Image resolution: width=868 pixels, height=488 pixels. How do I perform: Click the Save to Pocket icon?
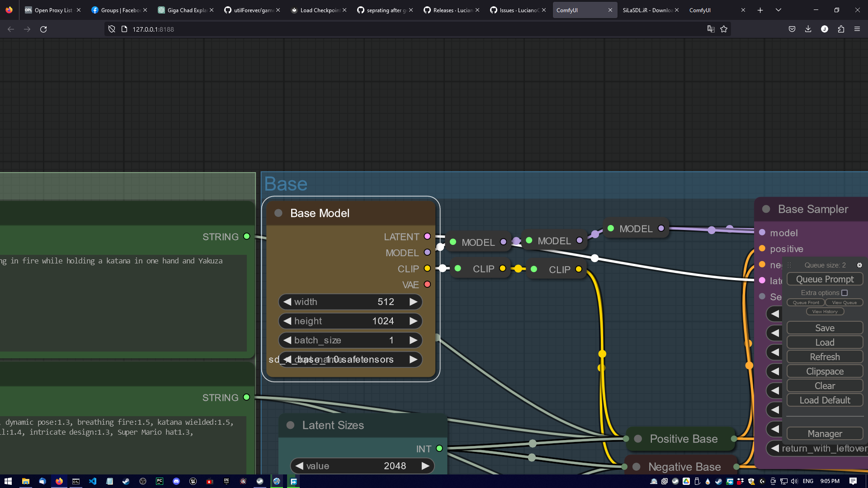click(x=792, y=29)
